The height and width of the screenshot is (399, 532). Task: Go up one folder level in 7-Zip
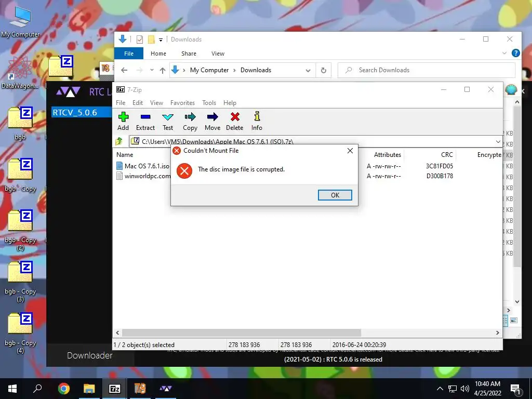(x=119, y=141)
